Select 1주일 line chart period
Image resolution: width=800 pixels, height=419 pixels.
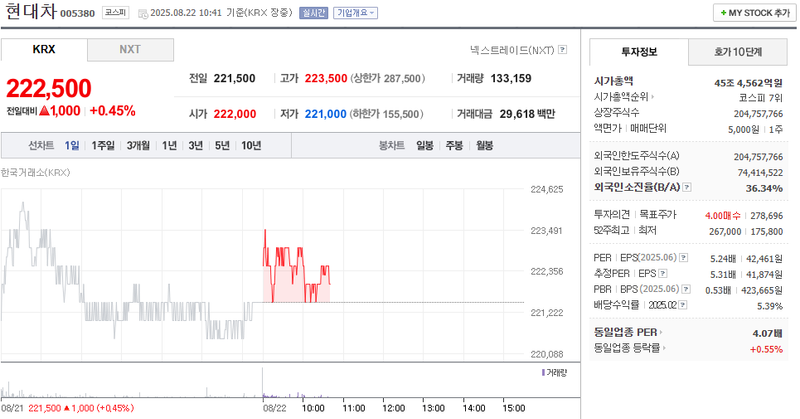click(103, 145)
